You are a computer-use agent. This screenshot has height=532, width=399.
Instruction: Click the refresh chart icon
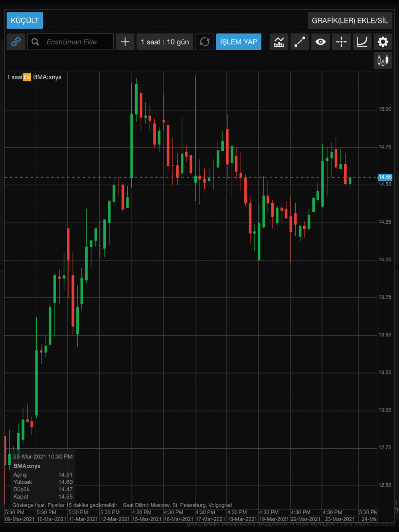coord(205,42)
